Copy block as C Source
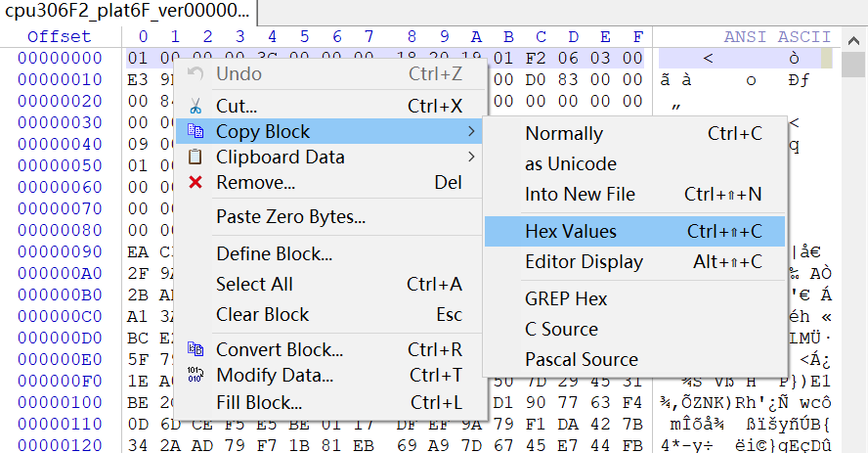This screenshot has width=868, height=453. [635, 330]
